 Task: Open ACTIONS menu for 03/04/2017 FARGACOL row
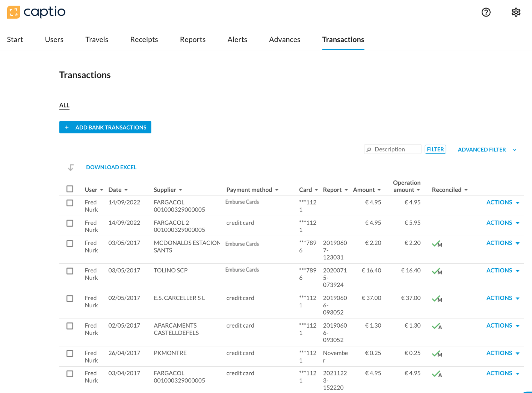click(503, 373)
